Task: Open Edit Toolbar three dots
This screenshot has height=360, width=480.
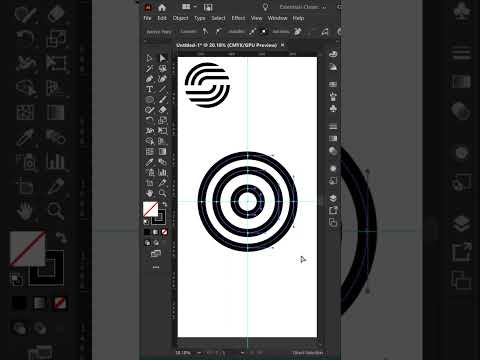Action: pyautogui.click(x=156, y=267)
